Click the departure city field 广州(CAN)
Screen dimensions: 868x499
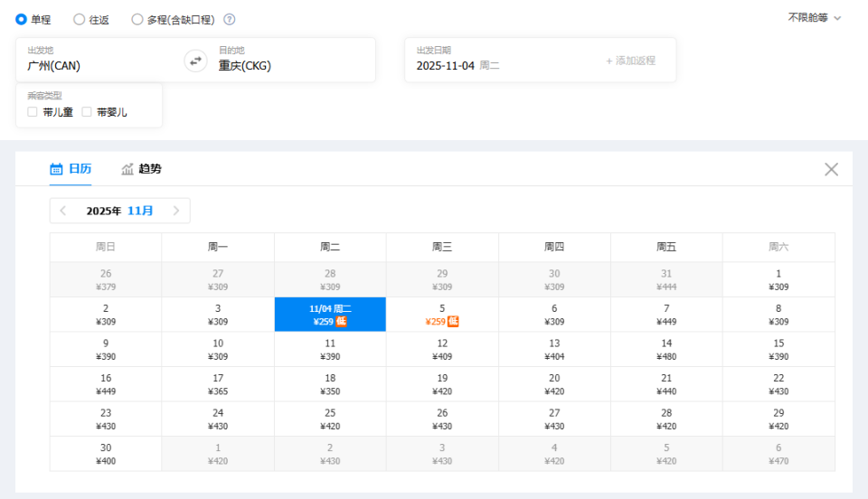click(99, 60)
